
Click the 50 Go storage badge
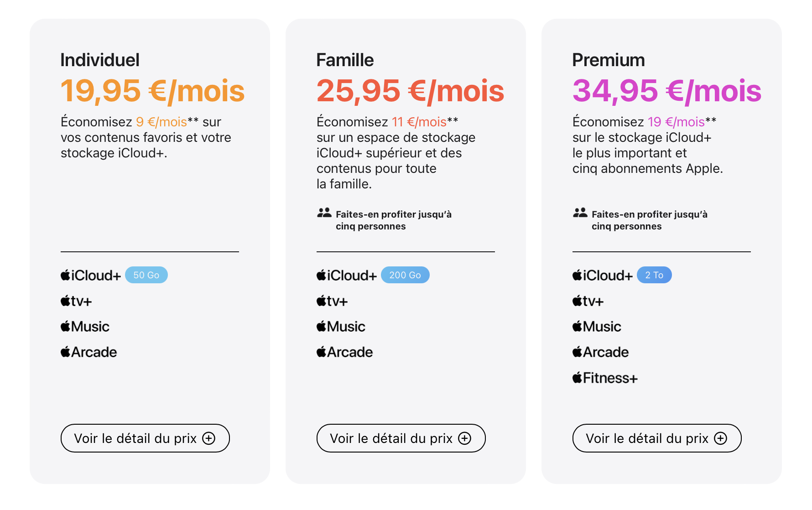[x=146, y=275]
